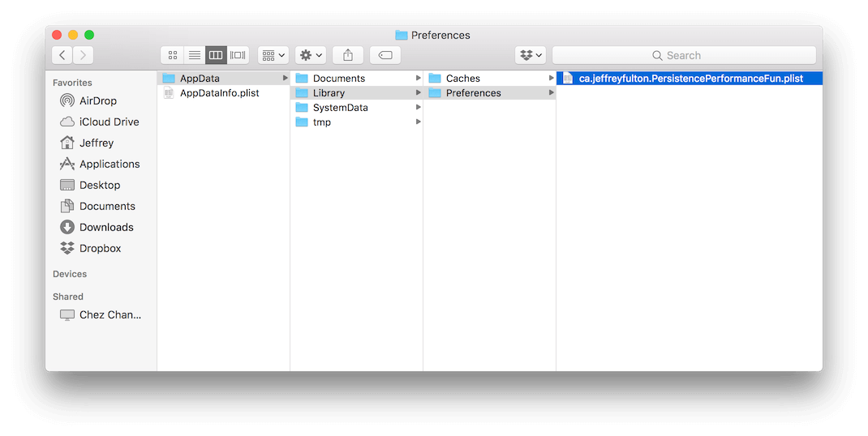Switch to Cover Flow view

238,55
